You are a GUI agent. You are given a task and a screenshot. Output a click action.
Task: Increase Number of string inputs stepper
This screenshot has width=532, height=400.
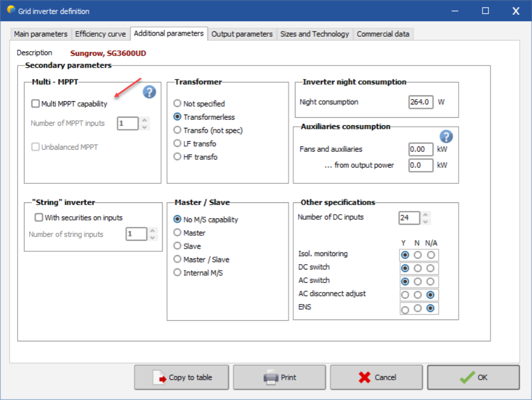click(153, 231)
